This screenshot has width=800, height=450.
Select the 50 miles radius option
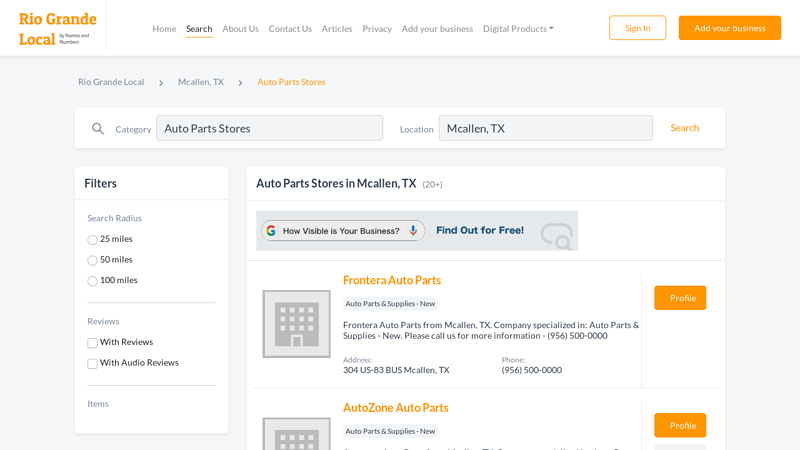[x=92, y=260]
